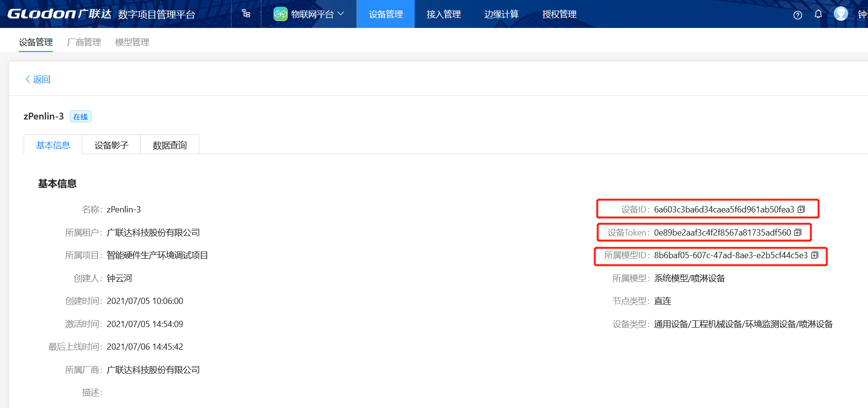Click the Glodon 广联达 logo
This screenshot has width=868, height=408.
pyautogui.click(x=59, y=14)
